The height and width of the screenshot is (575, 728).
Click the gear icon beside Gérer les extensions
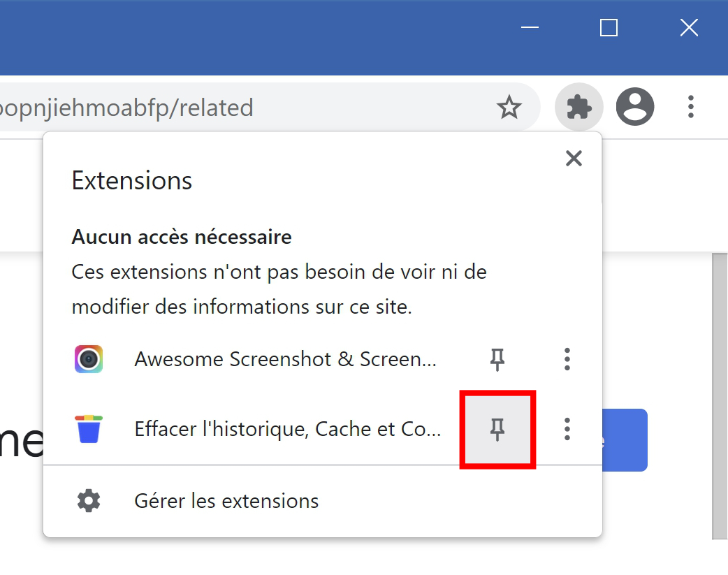click(89, 501)
